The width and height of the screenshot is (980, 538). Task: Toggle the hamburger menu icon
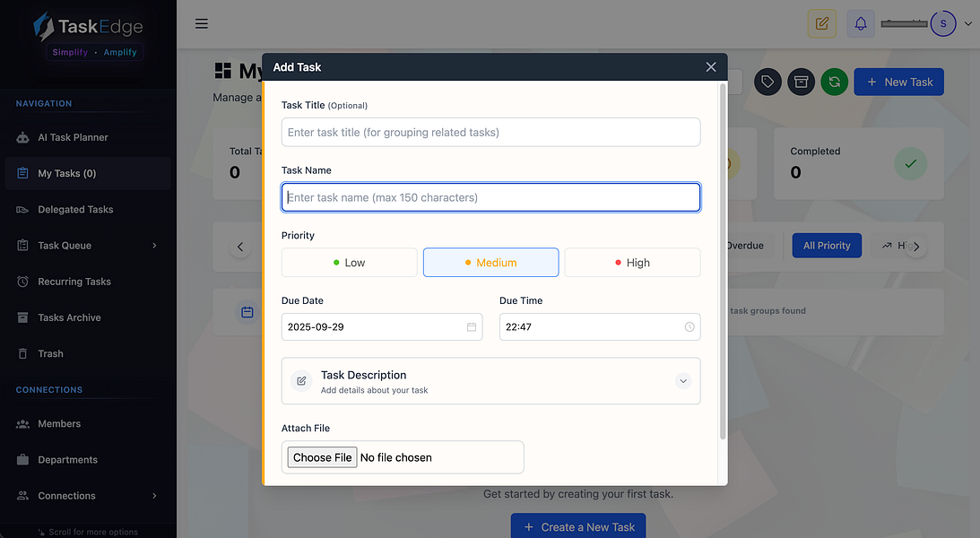(201, 23)
